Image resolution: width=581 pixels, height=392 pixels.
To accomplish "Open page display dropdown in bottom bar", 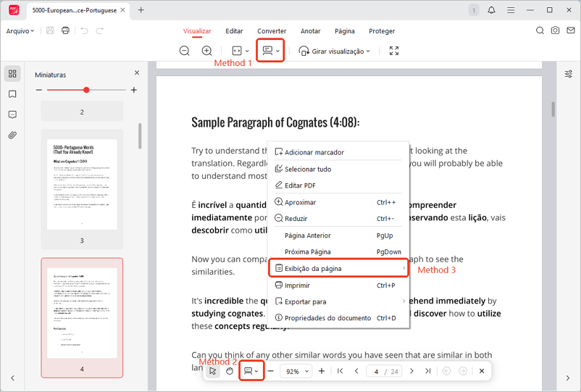I will click(x=251, y=371).
